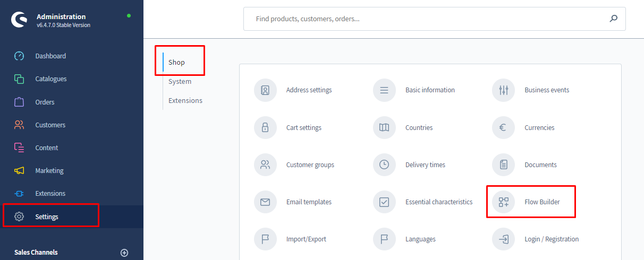Open Essential characteristics link
This screenshot has height=260, width=644.
[439, 202]
